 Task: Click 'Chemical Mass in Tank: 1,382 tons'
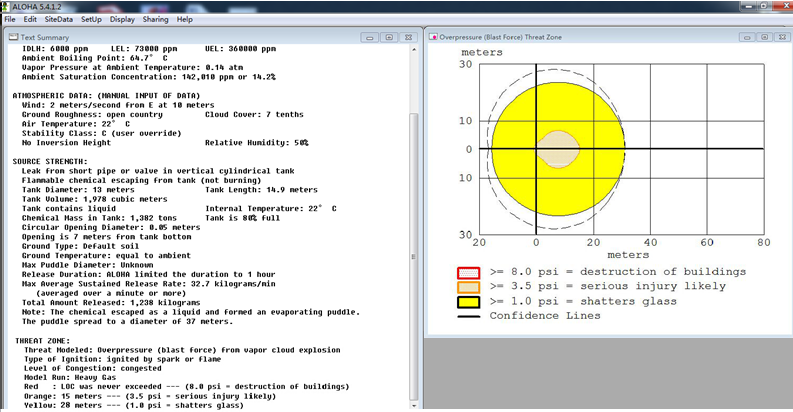(99, 218)
